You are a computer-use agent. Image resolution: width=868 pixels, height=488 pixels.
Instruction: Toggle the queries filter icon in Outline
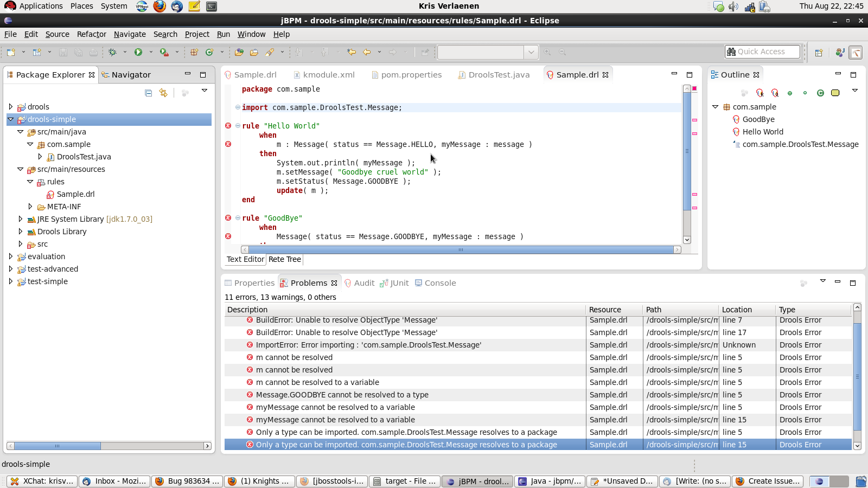775,93
